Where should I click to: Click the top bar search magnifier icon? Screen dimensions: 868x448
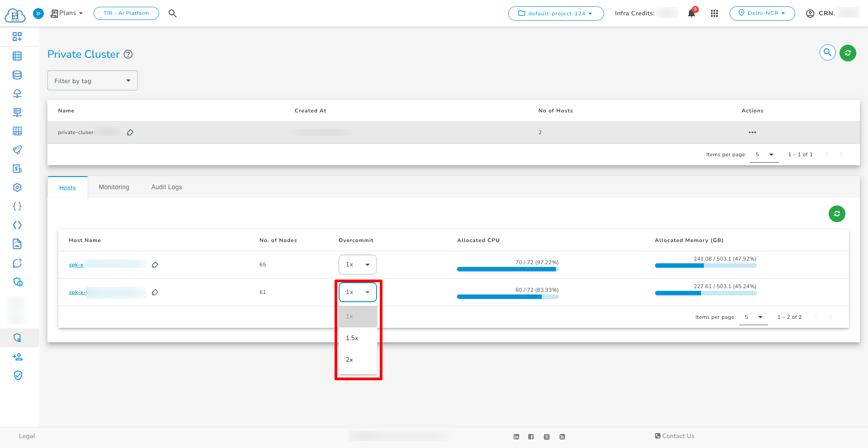tap(172, 14)
